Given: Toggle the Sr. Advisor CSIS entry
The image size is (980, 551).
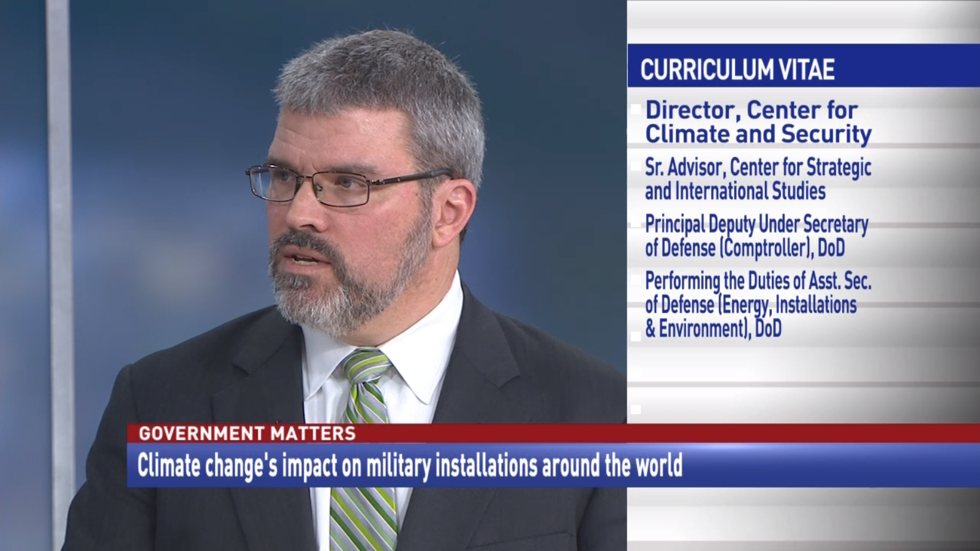Looking at the screenshot, I should [756, 178].
